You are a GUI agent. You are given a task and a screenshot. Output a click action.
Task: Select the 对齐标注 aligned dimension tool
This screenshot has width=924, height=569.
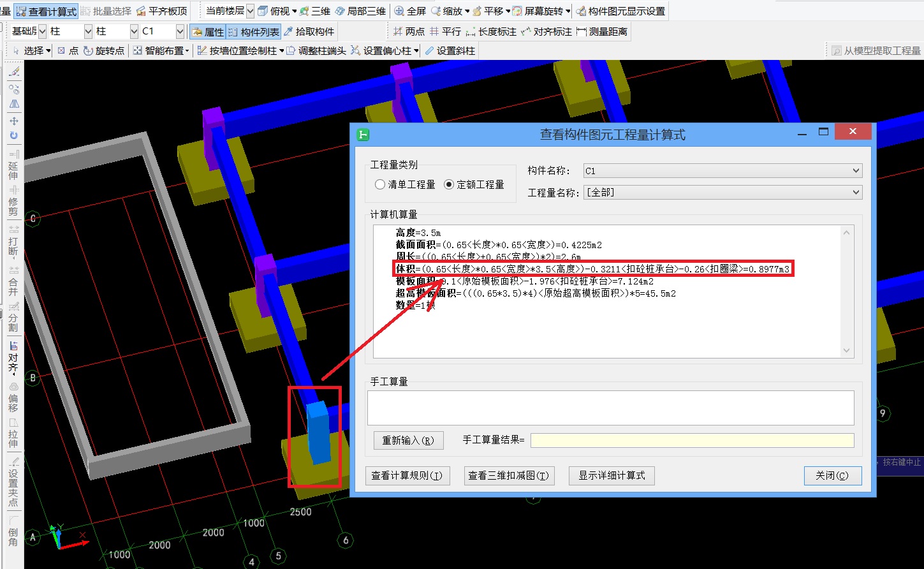click(x=546, y=32)
